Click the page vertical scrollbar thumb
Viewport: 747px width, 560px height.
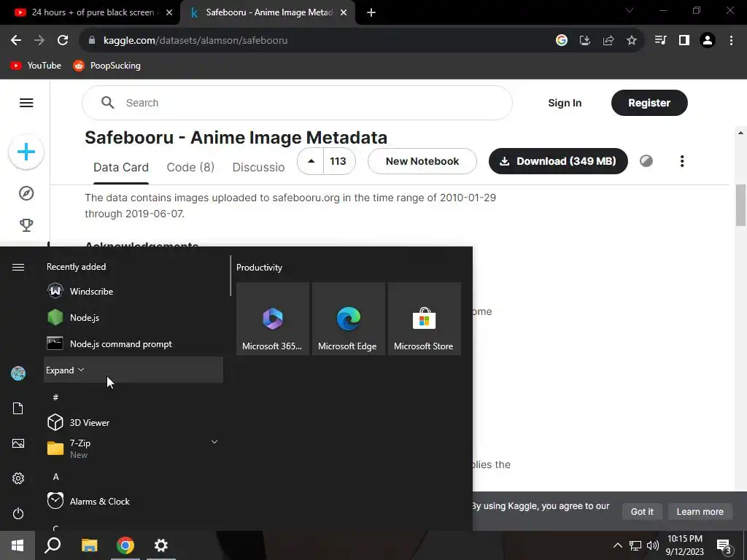[740, 205]
